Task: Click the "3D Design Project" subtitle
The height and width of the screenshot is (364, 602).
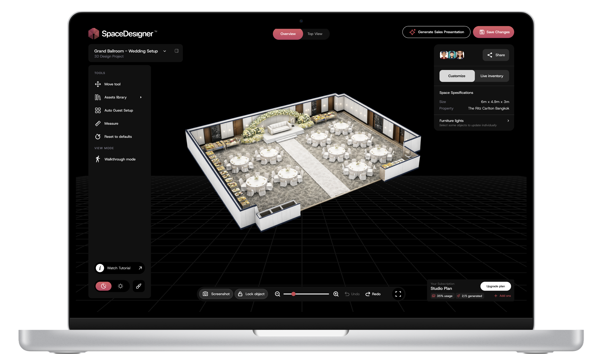Action: 109,56
